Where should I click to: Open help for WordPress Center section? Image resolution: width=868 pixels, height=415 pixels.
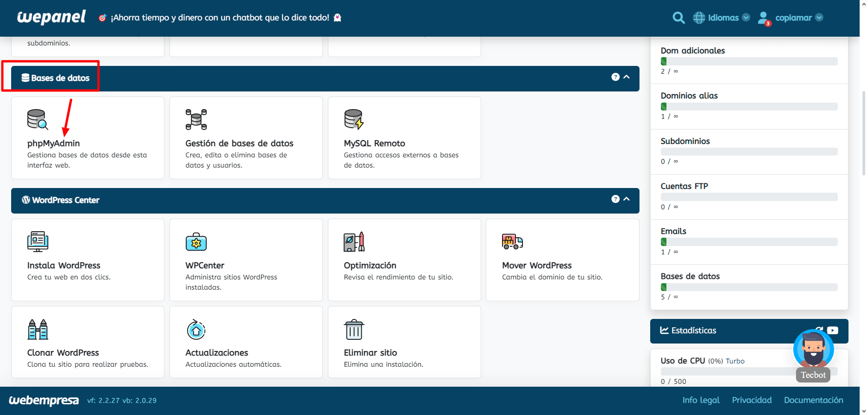tap(615, 199)
